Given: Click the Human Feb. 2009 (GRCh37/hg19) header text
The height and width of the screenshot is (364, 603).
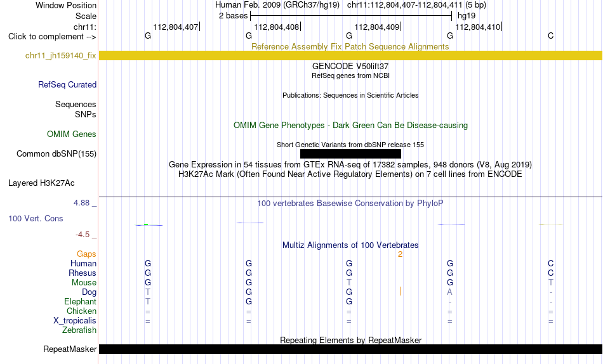Looking at the screenshot, I should [x=277, y=5].
